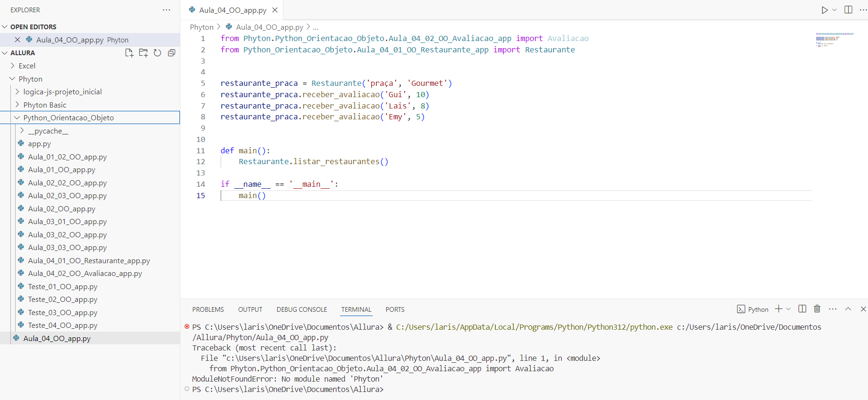Split the editor to the right
The image size is (868, 400).
[848, 10]
